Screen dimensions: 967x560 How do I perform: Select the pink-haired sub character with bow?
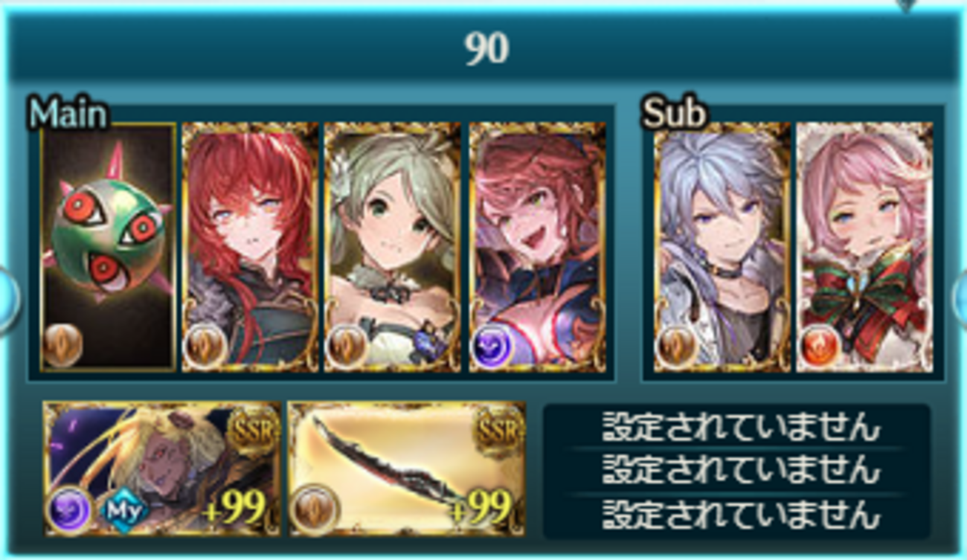(x=864, y=247)
